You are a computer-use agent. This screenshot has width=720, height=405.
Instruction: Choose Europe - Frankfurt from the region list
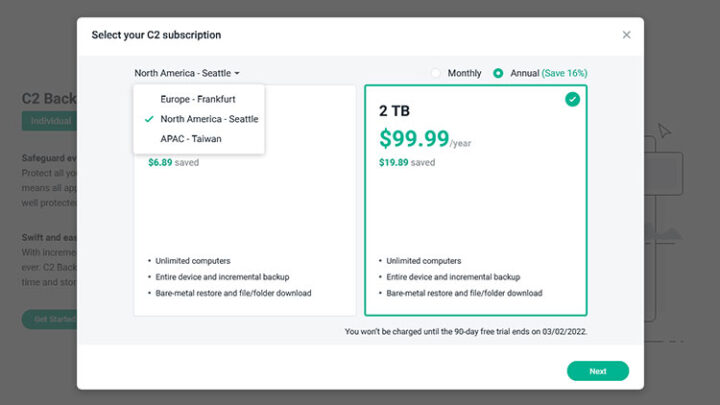pos(199,99)
